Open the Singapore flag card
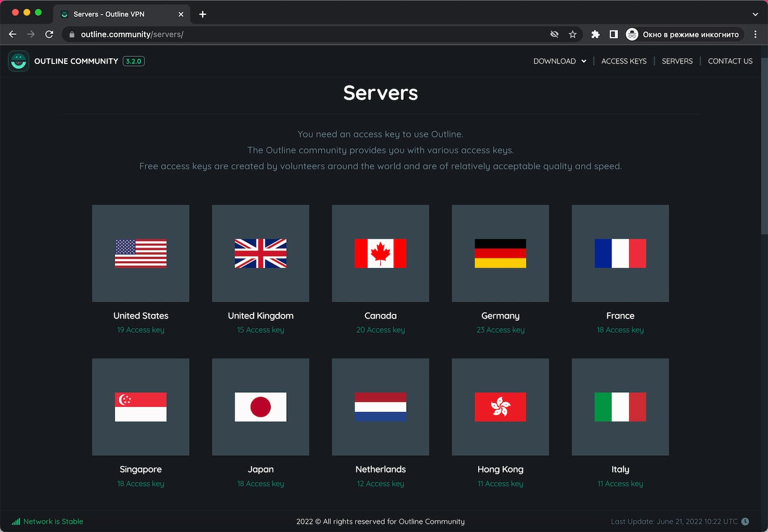The width and height of the screenshot is (768, 532). click(x=141, y=407)
